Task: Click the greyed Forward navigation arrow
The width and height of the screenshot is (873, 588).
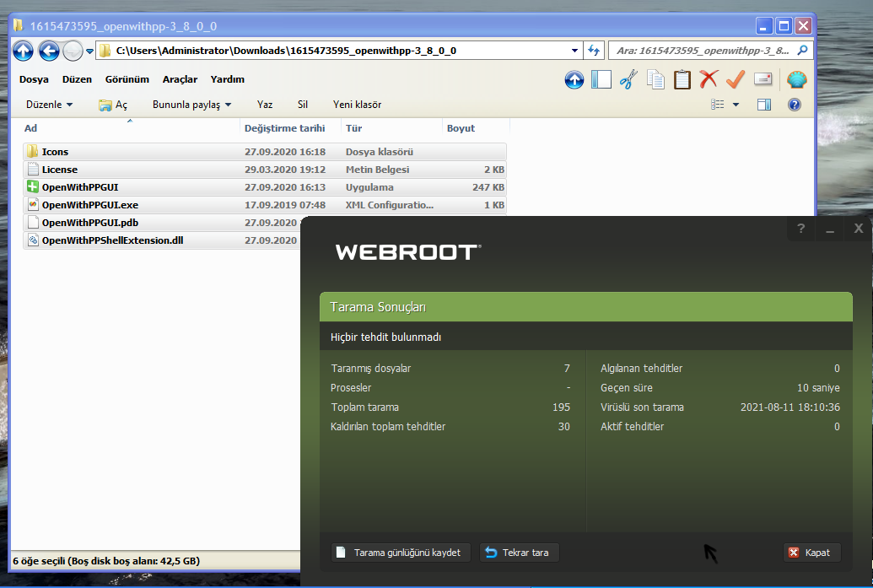Action: point(73,51)
